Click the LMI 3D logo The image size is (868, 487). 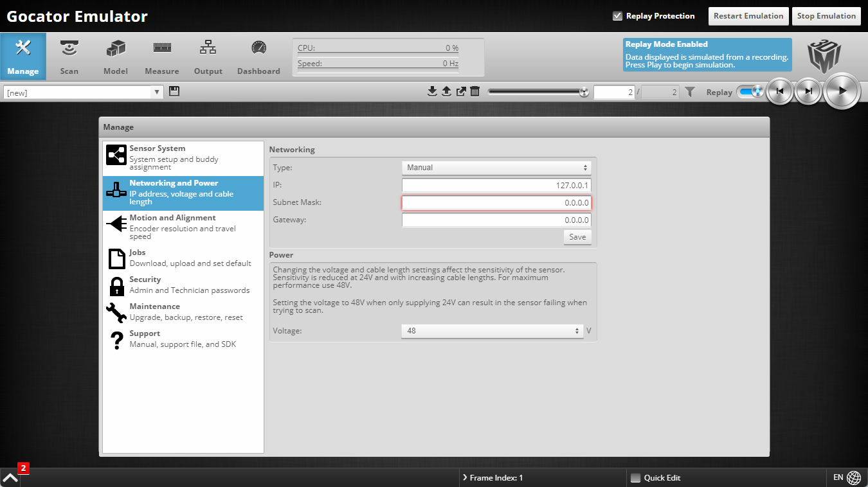(825, 57)
